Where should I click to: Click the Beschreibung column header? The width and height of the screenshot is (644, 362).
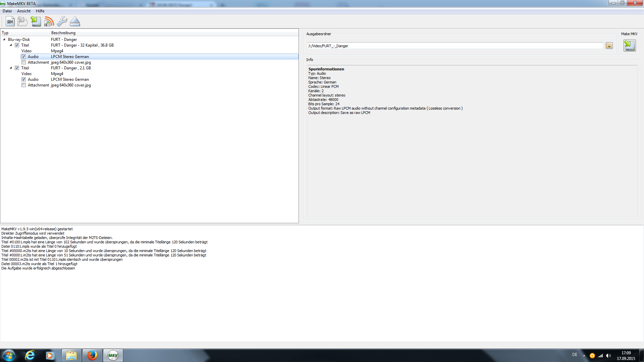pos(63,33)
